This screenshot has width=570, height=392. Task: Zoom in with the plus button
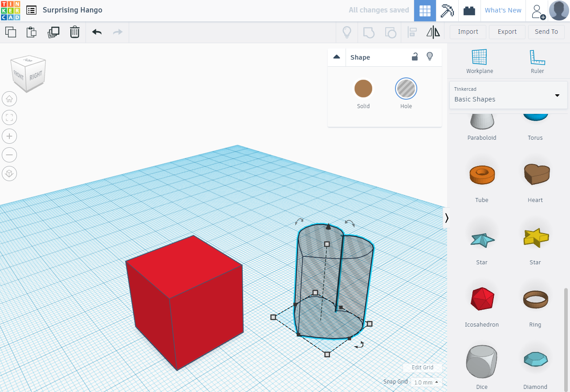tap(9, 136)
